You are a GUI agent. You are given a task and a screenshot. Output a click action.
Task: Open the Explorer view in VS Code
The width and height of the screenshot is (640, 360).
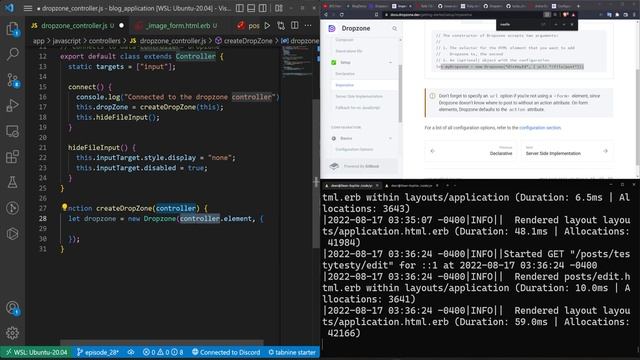click(12, 29)
